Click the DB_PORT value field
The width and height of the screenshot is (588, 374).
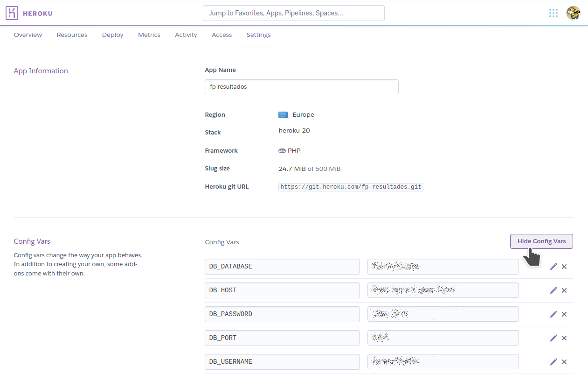coord(443,338)
